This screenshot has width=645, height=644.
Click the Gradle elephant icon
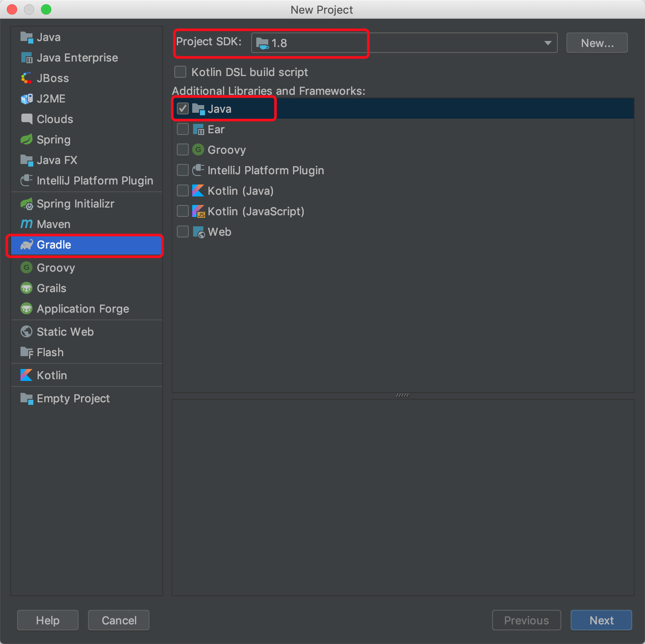26,245
